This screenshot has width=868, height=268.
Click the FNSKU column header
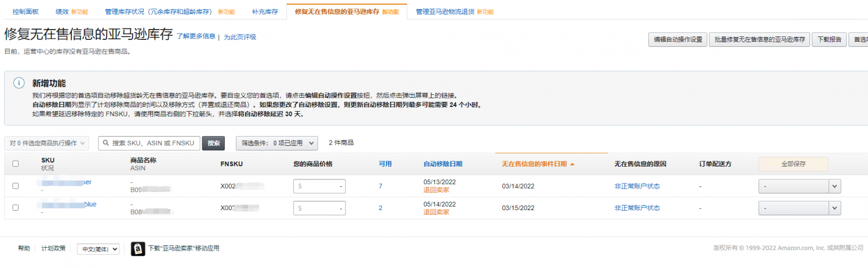click(x=232, y=164)
